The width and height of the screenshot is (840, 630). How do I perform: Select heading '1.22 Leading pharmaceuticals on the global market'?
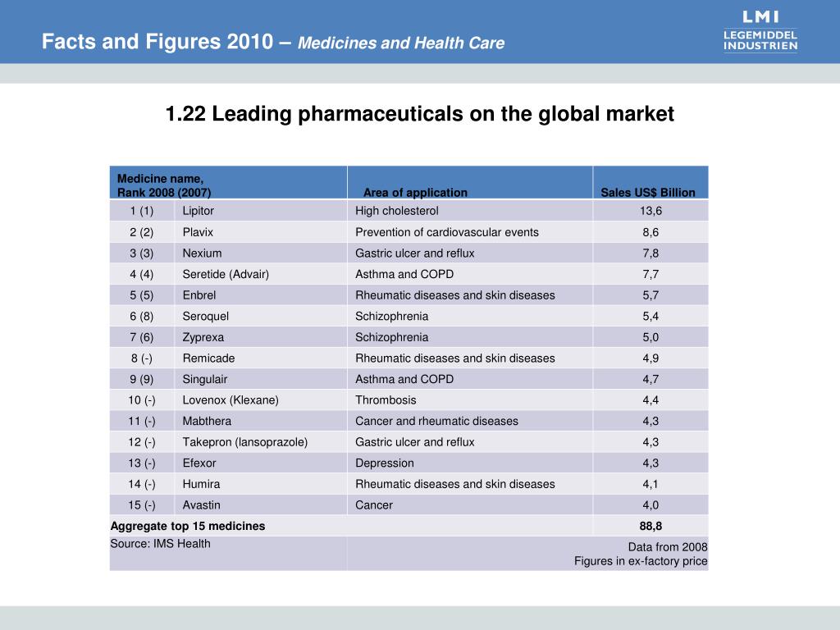(x=419, y=114)
